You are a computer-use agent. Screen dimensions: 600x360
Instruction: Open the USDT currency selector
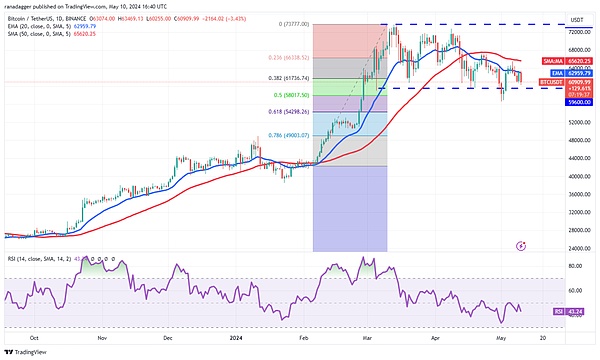(x=577, y=20)
